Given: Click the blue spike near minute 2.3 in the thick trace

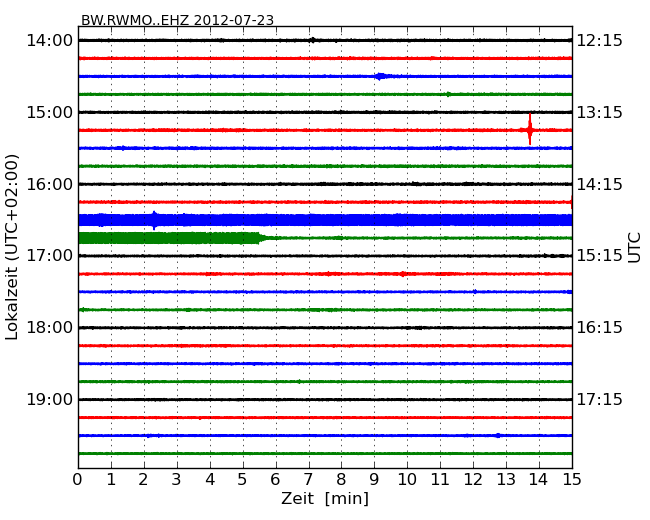Looking at the screenshot, I should pyautogui.click(x=154, y=220).
